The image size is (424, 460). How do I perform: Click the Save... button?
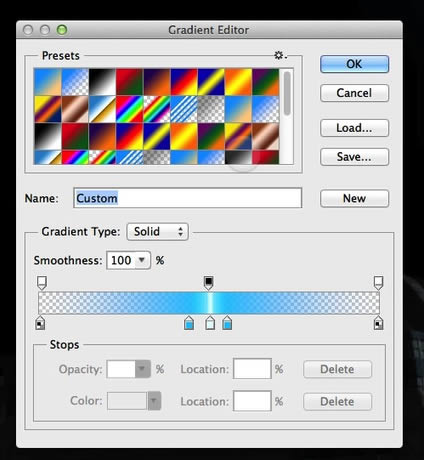[354, 157]
